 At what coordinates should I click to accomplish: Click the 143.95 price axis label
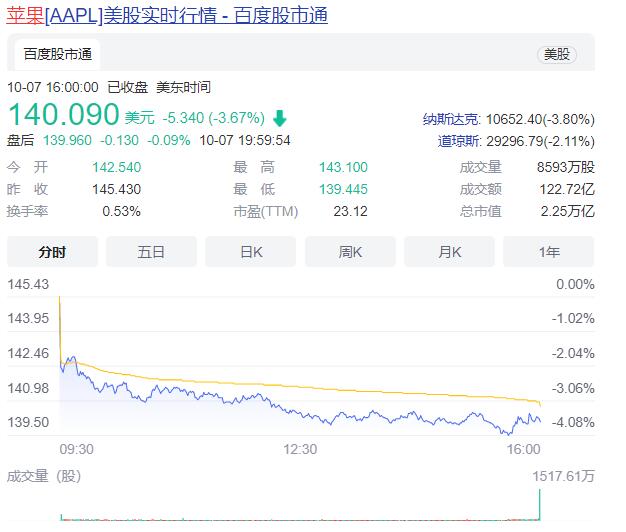28,318
